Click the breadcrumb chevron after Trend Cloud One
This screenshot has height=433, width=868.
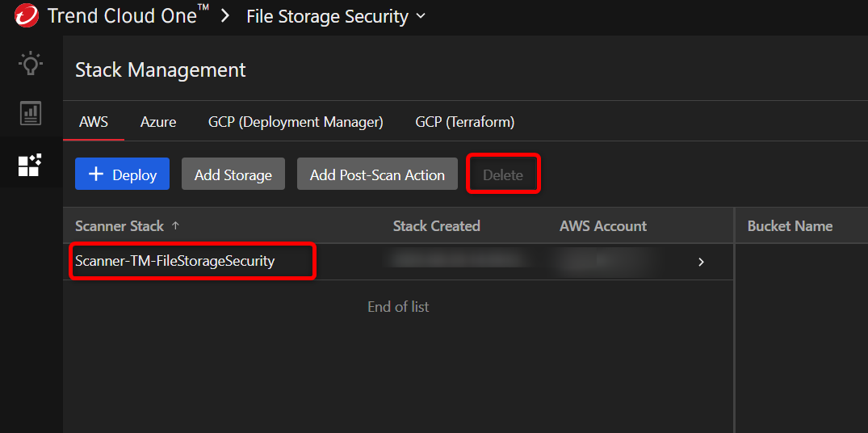coord(225,16)
